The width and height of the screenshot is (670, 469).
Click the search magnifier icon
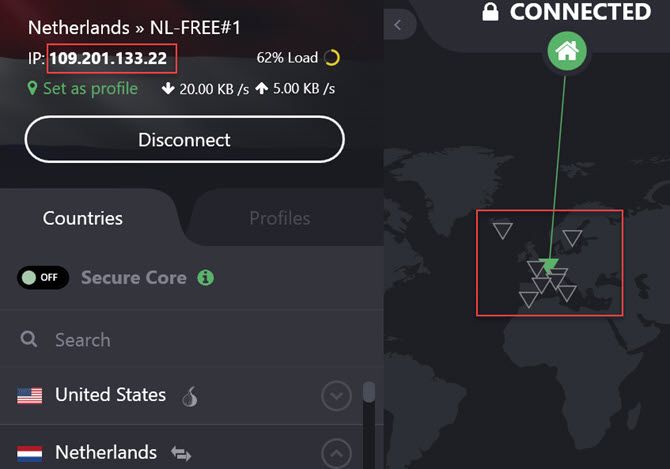tap(29, 339)
